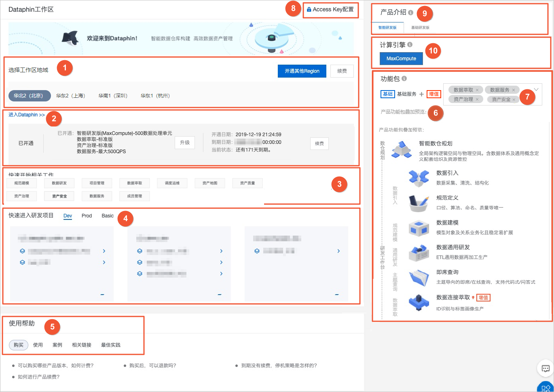This screenshot has height=392, width=554.
Task: Expand the 增值 feature pack dropdown chevron
Action: 537,89
